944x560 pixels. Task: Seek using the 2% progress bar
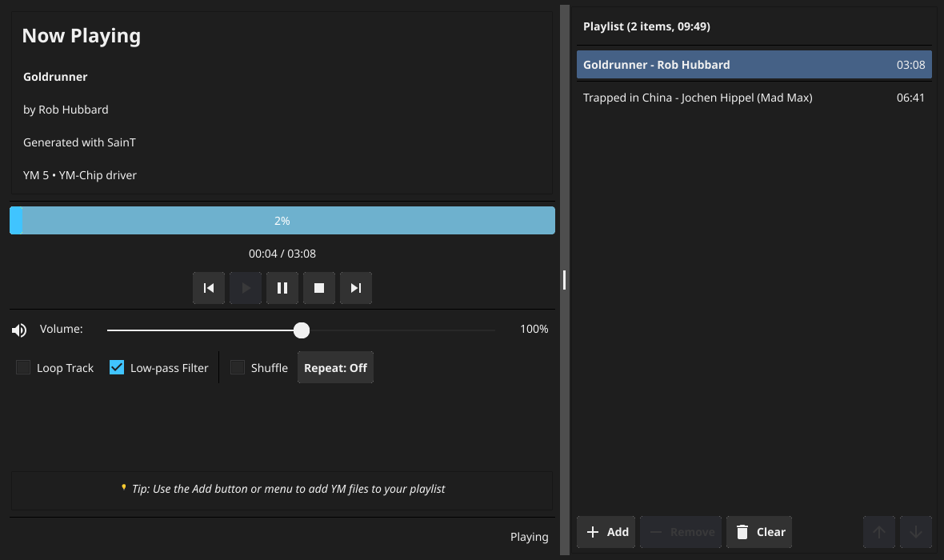point(282,220)
